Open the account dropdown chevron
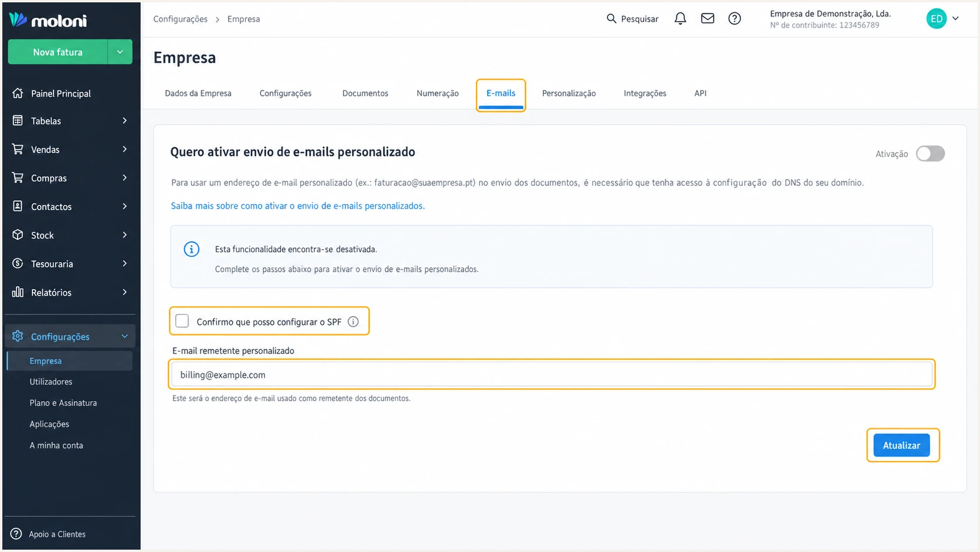This screenshot has width=980, height=552. (x=955, y=19)
